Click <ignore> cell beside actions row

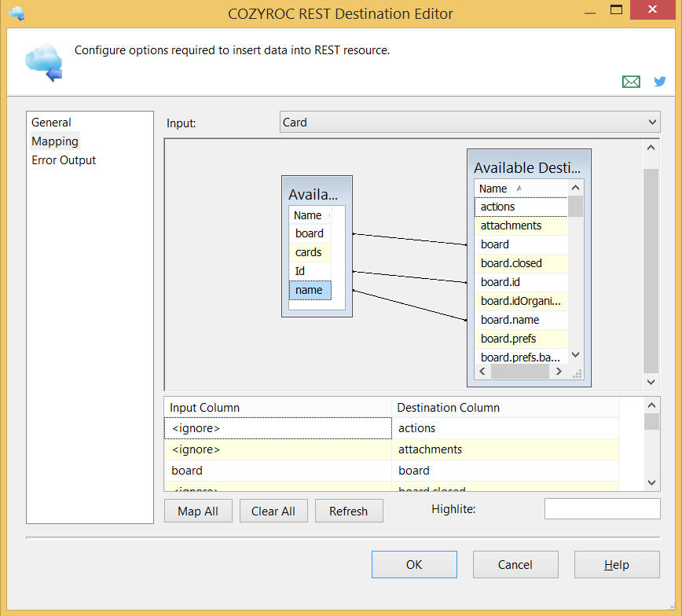pyautogui.click(x=278, y=428)
